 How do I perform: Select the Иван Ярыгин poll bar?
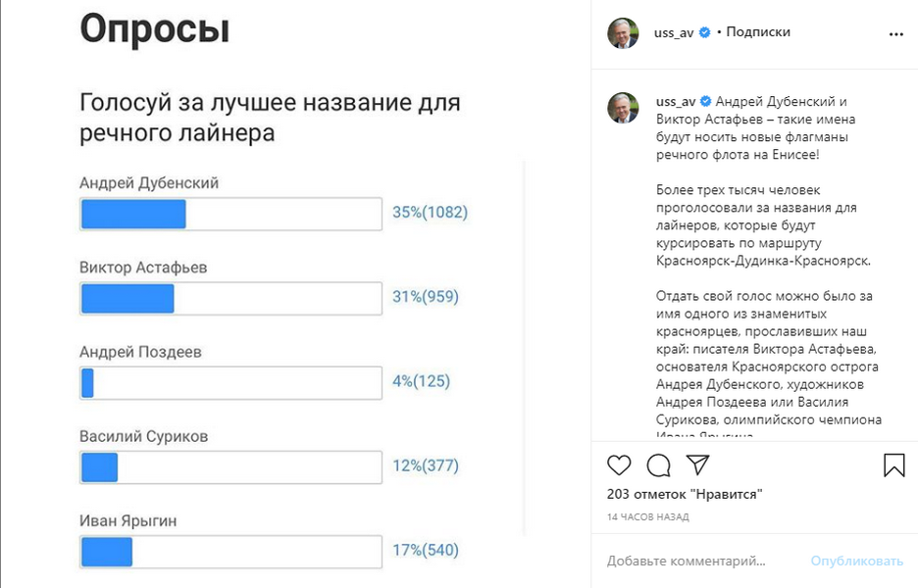230,552
